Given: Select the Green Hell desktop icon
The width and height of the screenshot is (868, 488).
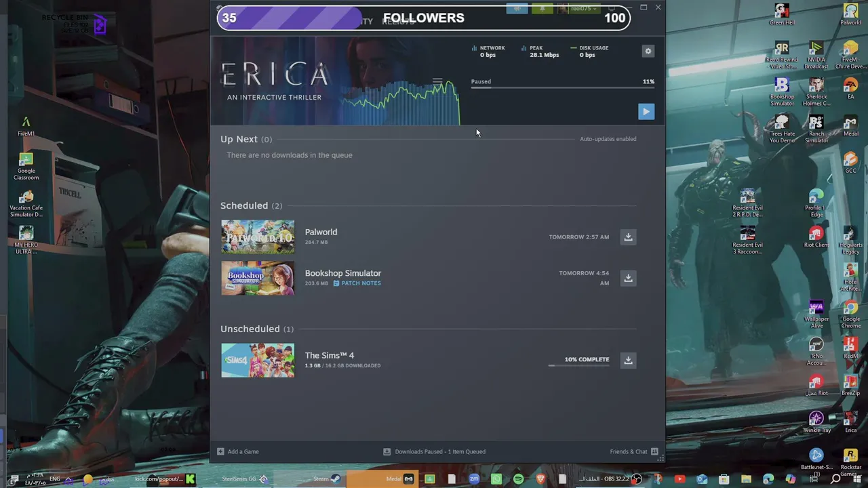Looking at the screenshot, I should point(782,14).
